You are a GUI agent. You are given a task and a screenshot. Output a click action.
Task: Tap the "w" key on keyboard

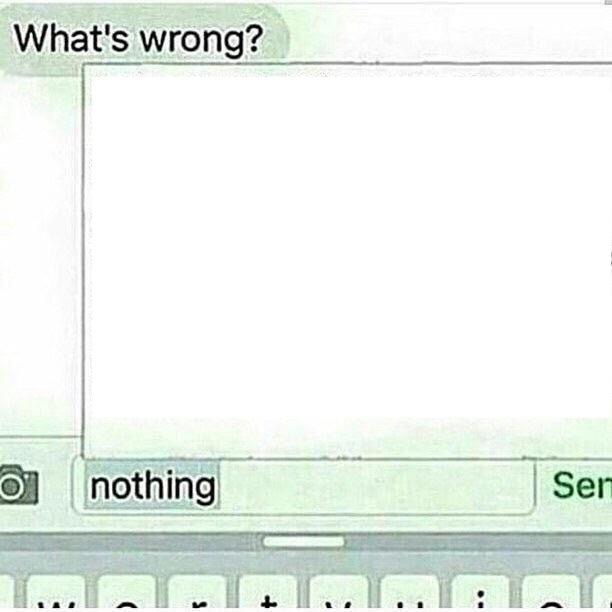point(56,592)
